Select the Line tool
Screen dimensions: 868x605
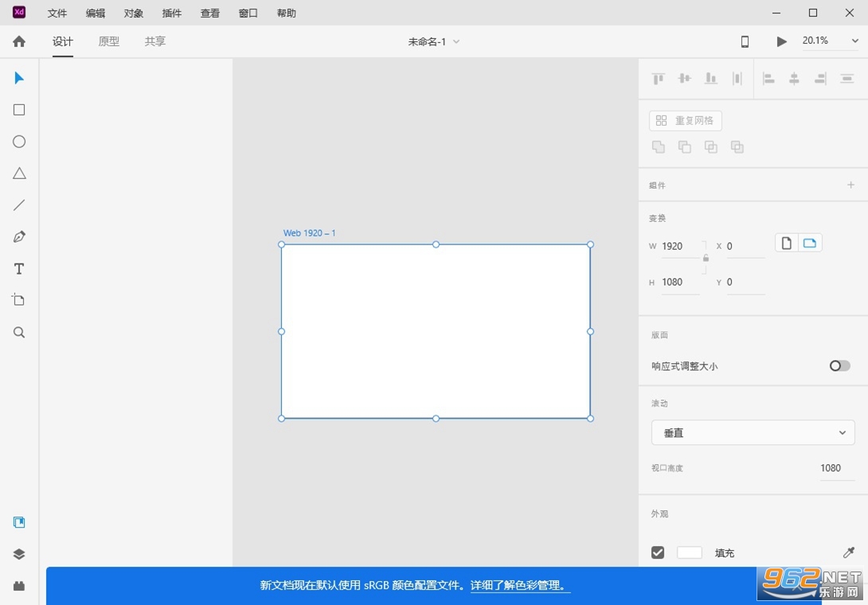point(19,205)
